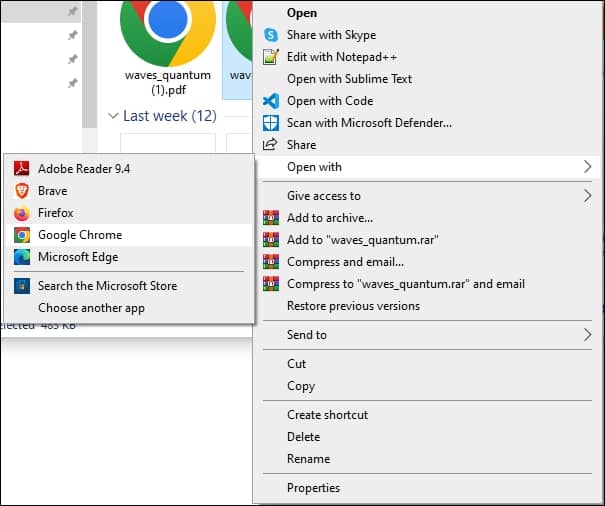Screen dimensions: 605x506
Task: Open file with Firefox
Action: click(x=129, y=213)
